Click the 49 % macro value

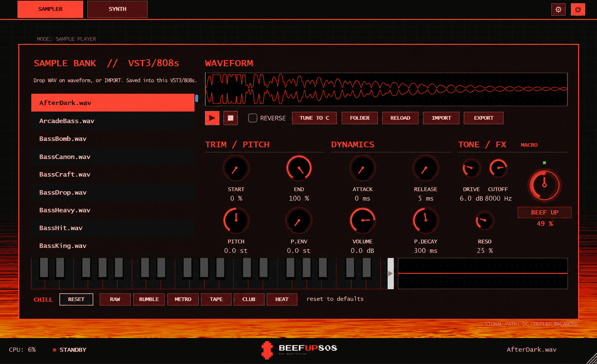coord(545,224)
